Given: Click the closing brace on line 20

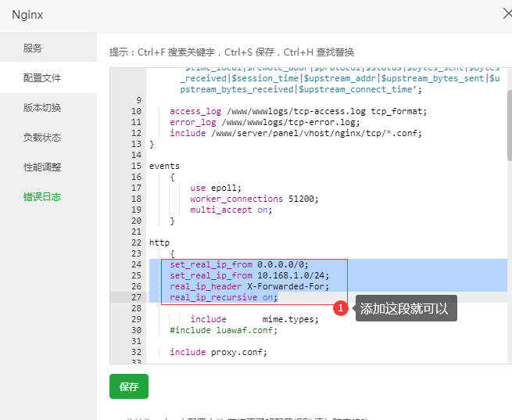Looking at the screenshot, I should pyautogui.click(x=173, y=221).
